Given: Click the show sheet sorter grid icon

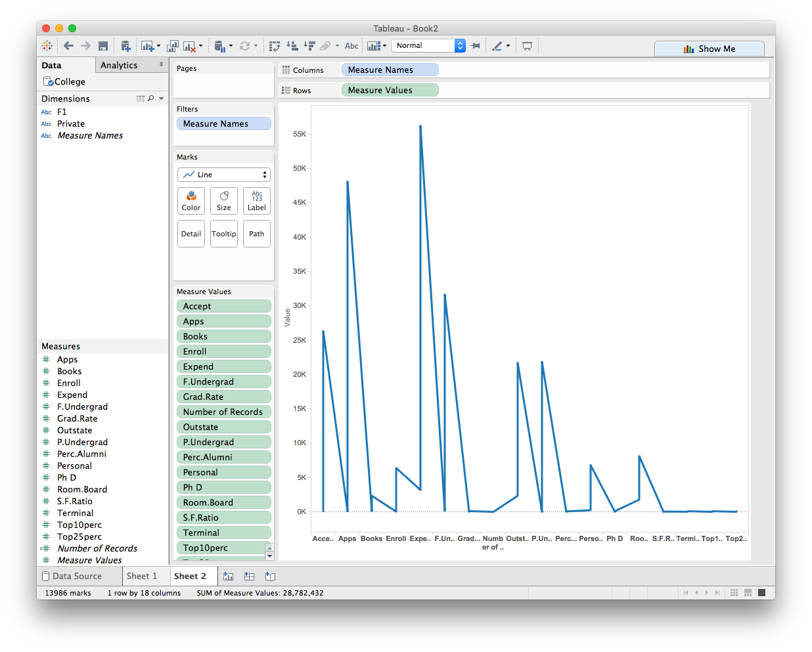Looking at the screenshot, I should pyautogui.click(x=734, y=592).
